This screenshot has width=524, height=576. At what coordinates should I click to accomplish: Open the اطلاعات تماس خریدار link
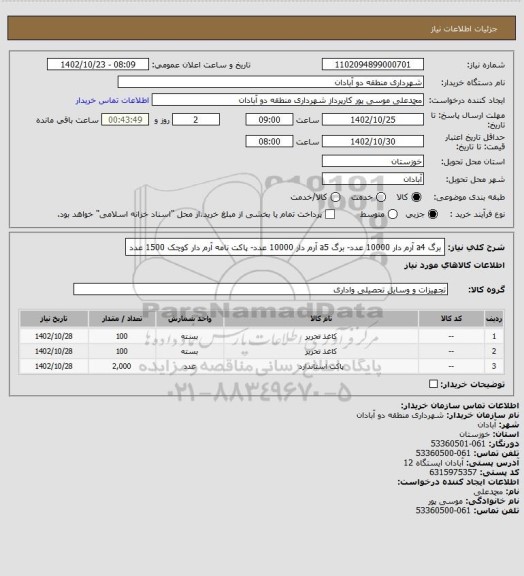(112, 100)
